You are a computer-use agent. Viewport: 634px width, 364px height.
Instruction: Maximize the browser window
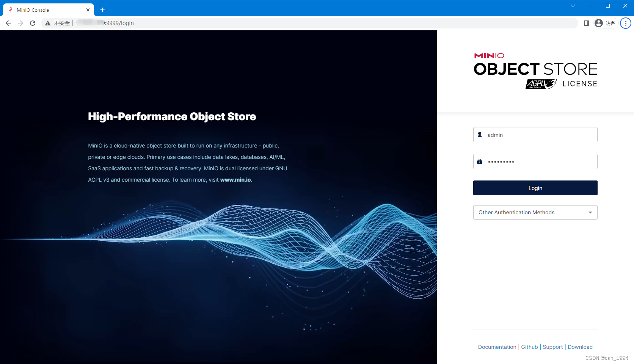(x=608, y=6)
